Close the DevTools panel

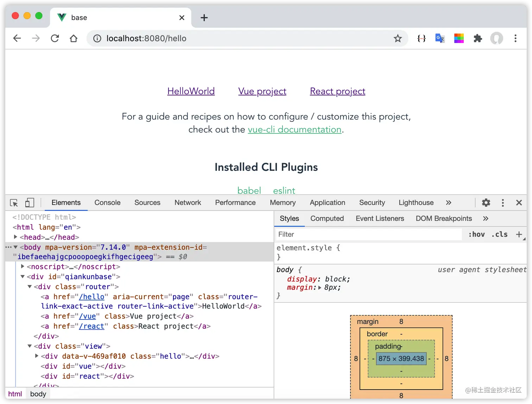pyautogui.click(x=519, y=203)
